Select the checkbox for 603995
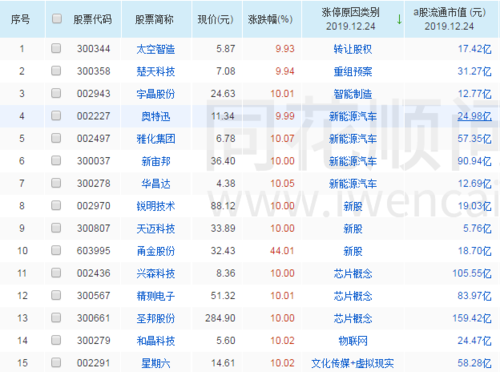 [x=56, y=250]
